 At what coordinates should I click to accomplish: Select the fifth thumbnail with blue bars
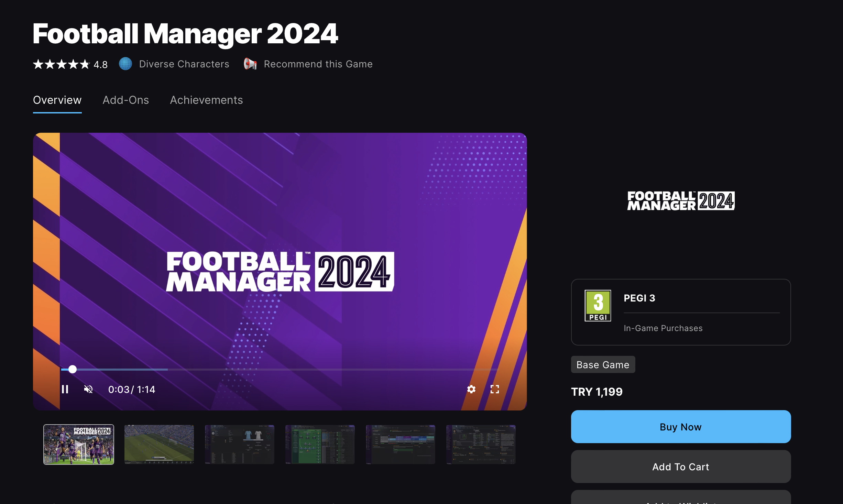pos(401,445)
